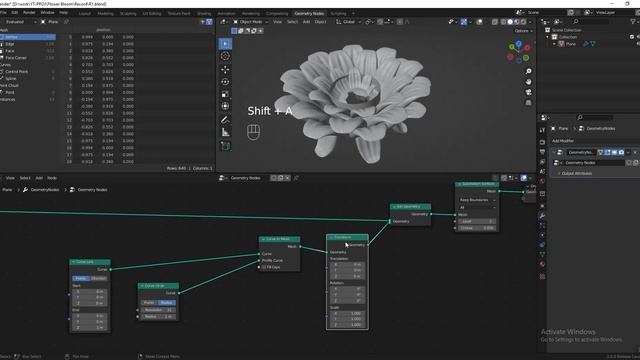Click the outliner search field
This screenshot has height=360, width=640.
(x=592, y=22)
